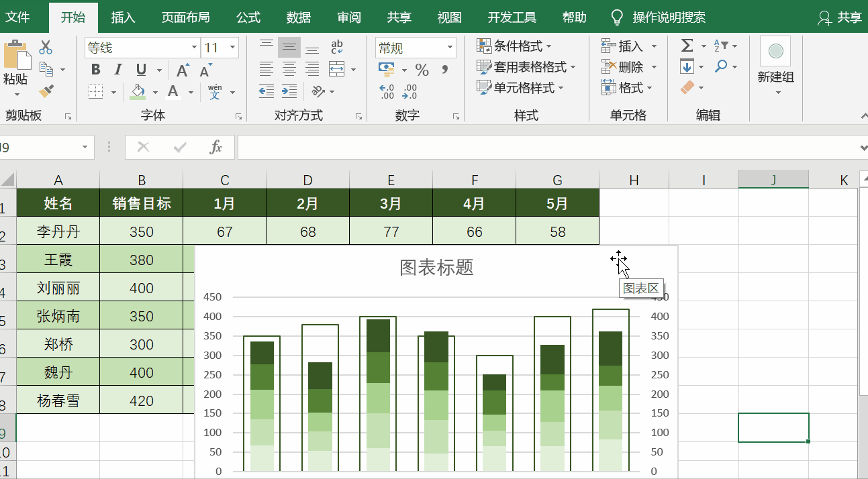This screenshot has height=479, width=868.
Task: Apply percent style from the Number group
Action: [421, 69]
